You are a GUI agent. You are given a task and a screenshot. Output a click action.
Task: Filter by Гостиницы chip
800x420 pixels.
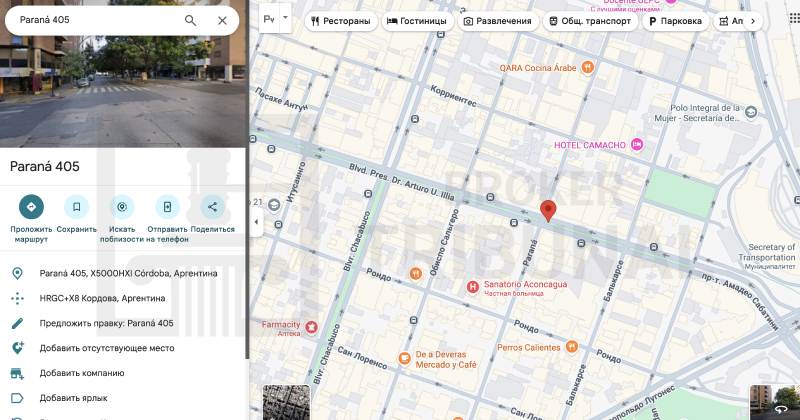click(417, 21)
